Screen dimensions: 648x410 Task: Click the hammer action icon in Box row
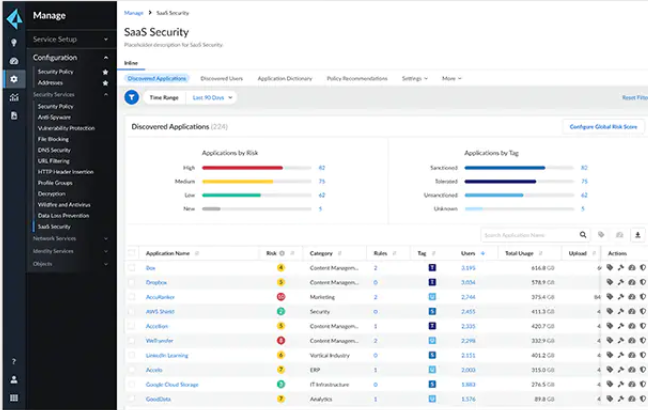621,268
